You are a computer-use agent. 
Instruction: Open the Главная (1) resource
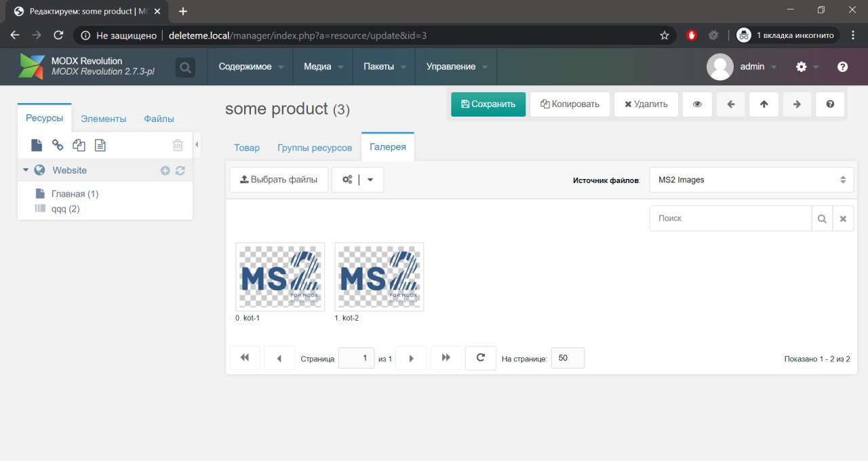coord(75,194)
